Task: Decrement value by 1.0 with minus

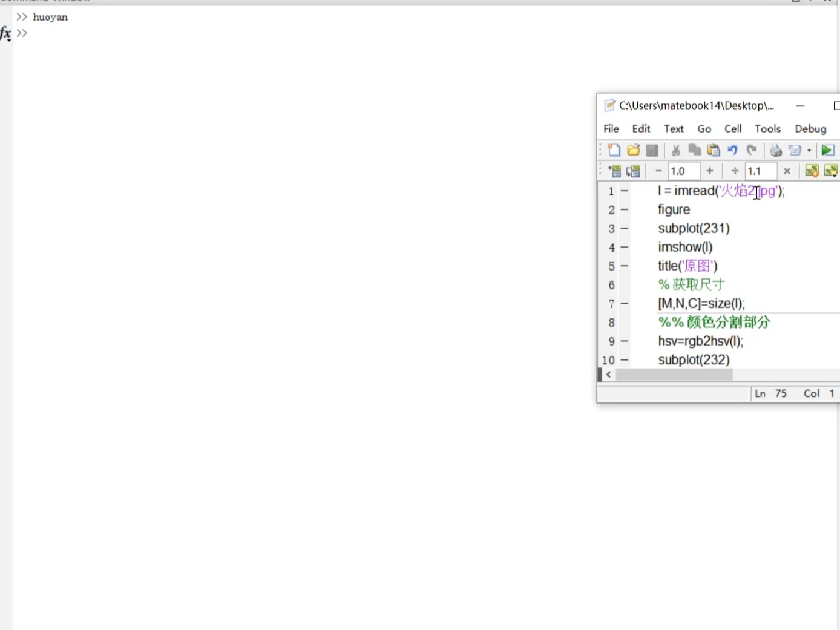Action: [658, 171]
